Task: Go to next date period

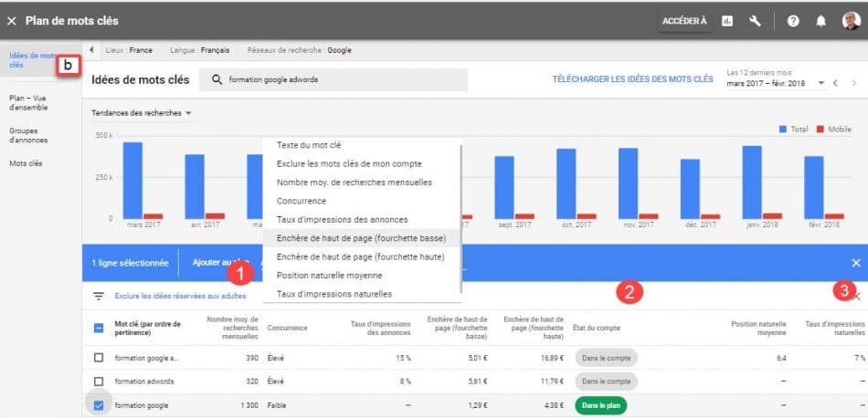Action: [x=853, y=83]
